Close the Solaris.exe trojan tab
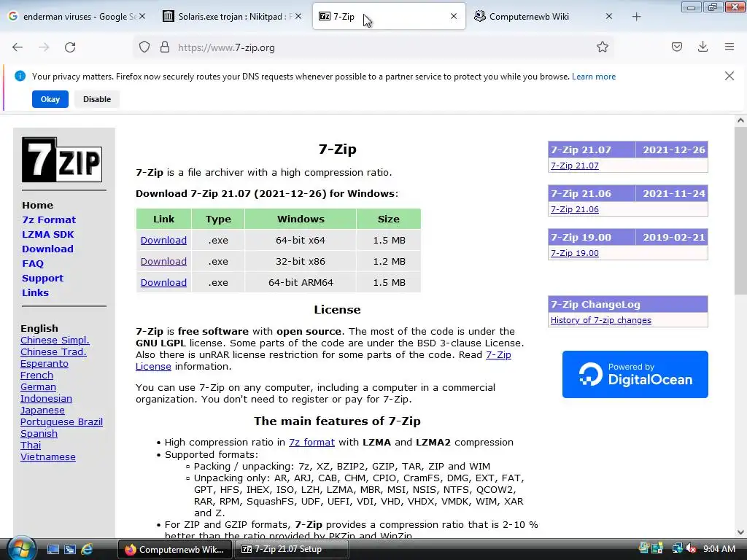Screen dimensions: 747x560 pos(298,16)
